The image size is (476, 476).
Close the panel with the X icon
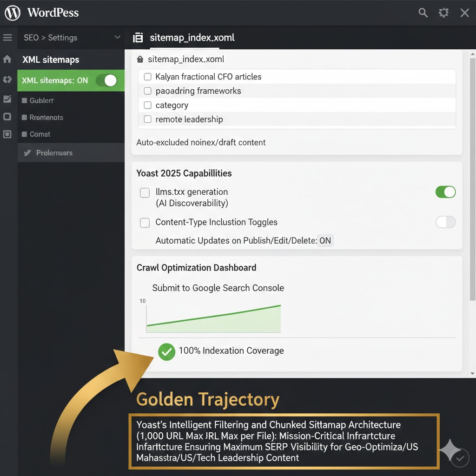pyautogui.click(x=464, y=13)
